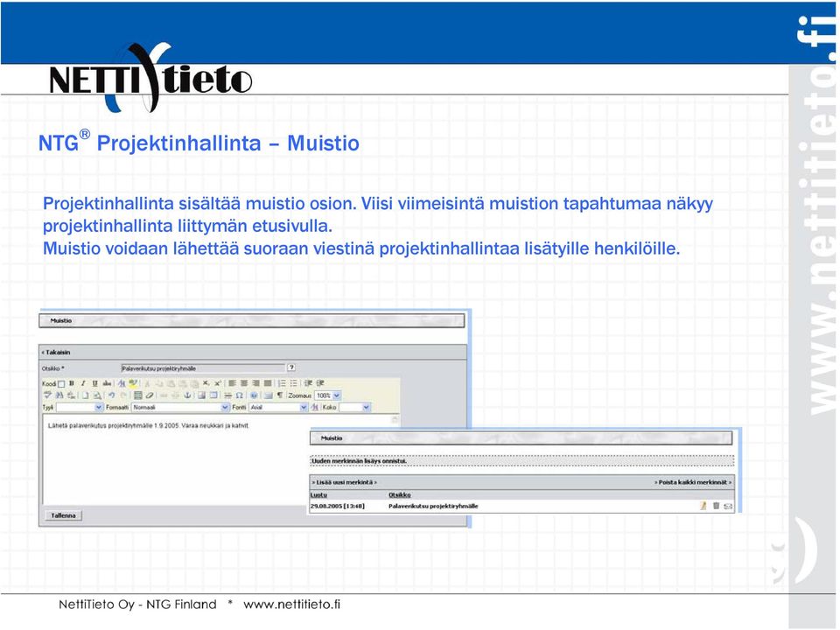Insert a bulleted list

point(294,383)
